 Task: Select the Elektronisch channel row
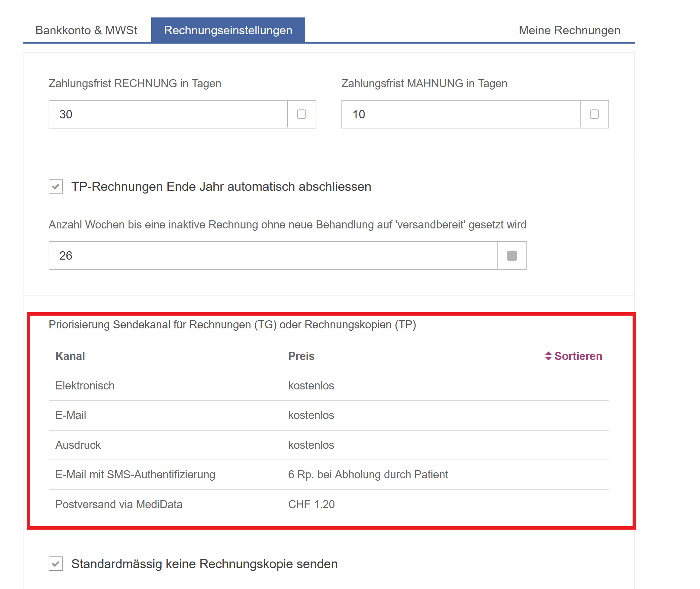329,386
